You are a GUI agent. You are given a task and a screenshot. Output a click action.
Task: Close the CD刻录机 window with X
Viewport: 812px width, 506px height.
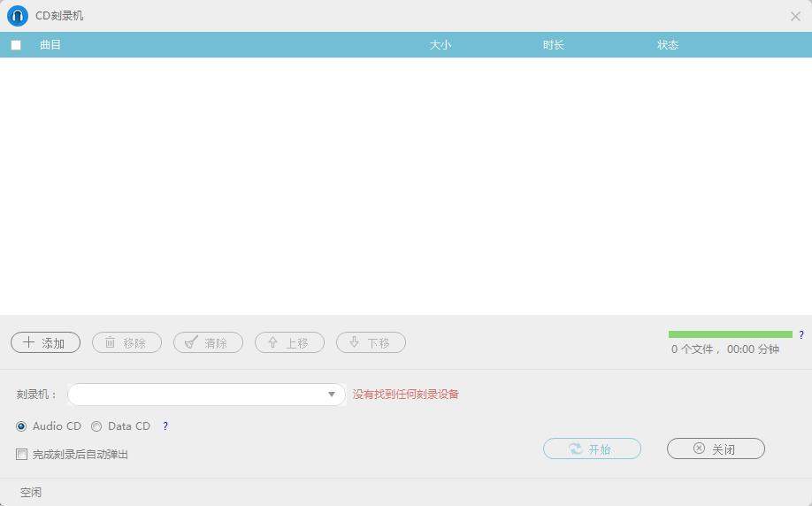coord(795,16)
